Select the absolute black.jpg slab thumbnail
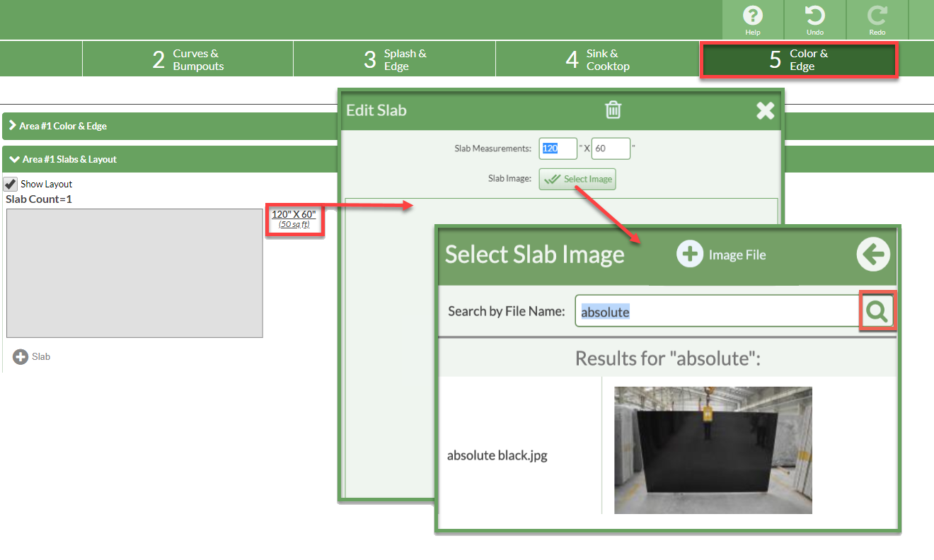Image resolution: width=934 pixels, height=560 pixels. point(713,450)
